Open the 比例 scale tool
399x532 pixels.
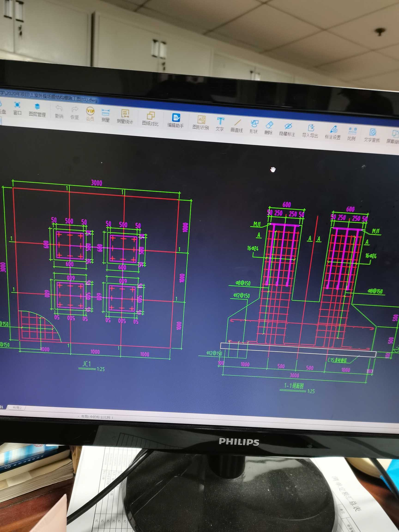[x=352, y=134]
